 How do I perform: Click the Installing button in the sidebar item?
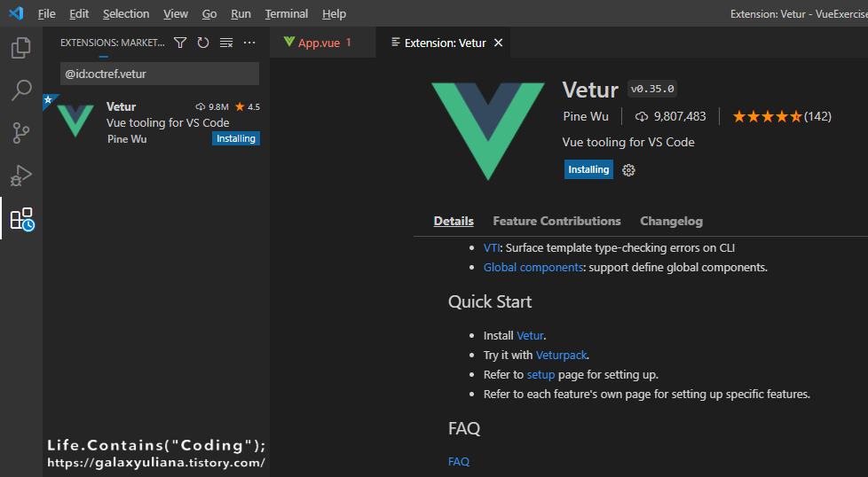pyautogui.click(x=236, y=138)
